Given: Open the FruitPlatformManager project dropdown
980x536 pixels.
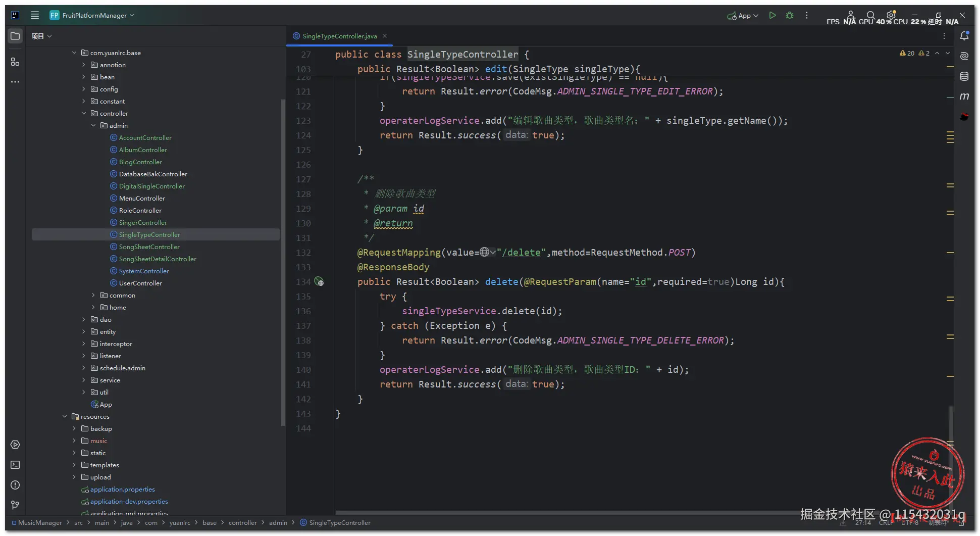Looking at the screenshot, I should tap(93, 16).
